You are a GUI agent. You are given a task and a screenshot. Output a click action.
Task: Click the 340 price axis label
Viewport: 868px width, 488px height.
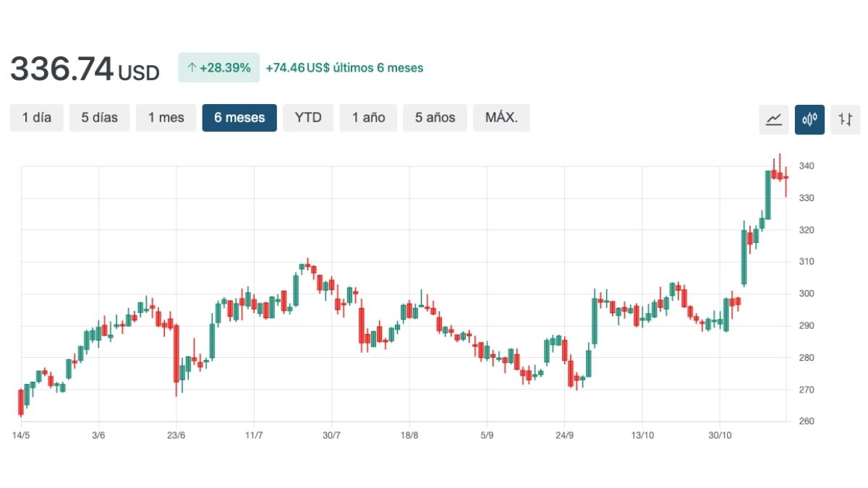807,166
